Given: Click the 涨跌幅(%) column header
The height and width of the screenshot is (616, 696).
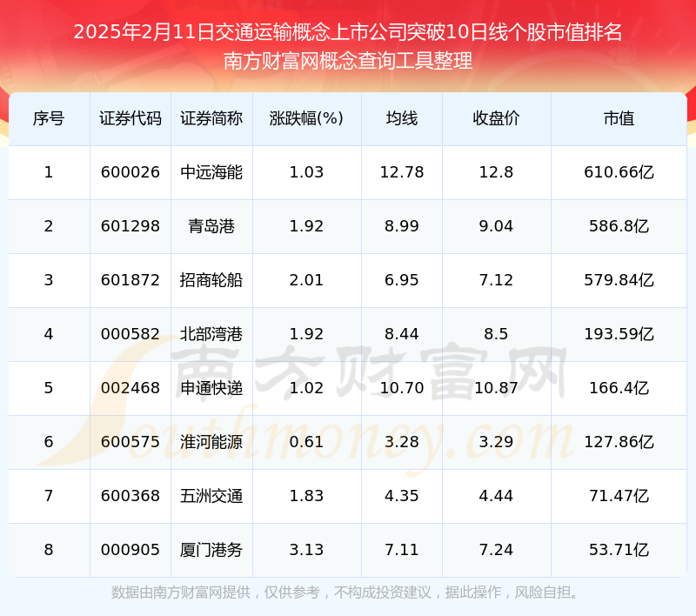Looking at the screenshot, I should (306, 118).
